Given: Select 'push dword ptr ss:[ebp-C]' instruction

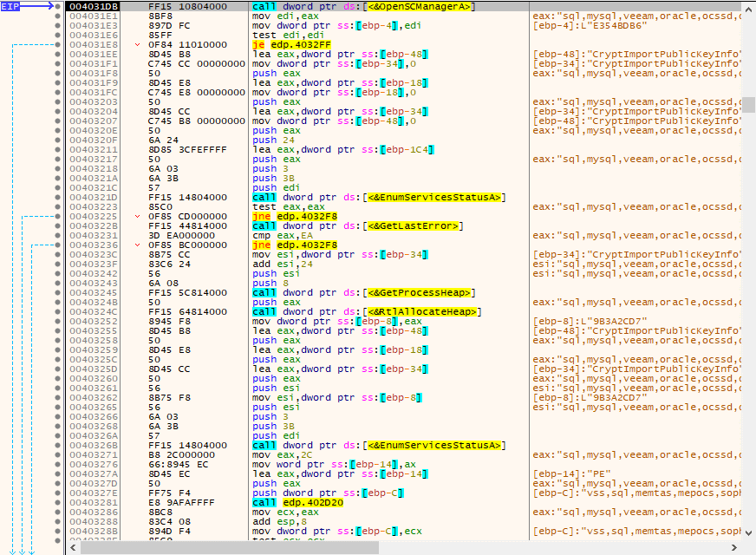Looking at the screenshot, I should tap(328, 493).
